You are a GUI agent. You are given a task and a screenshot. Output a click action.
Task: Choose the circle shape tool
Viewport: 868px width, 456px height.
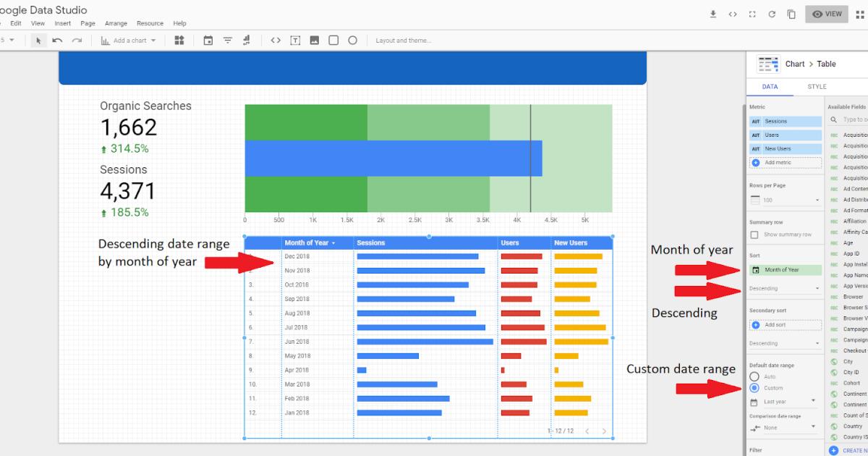click(353, 41)
